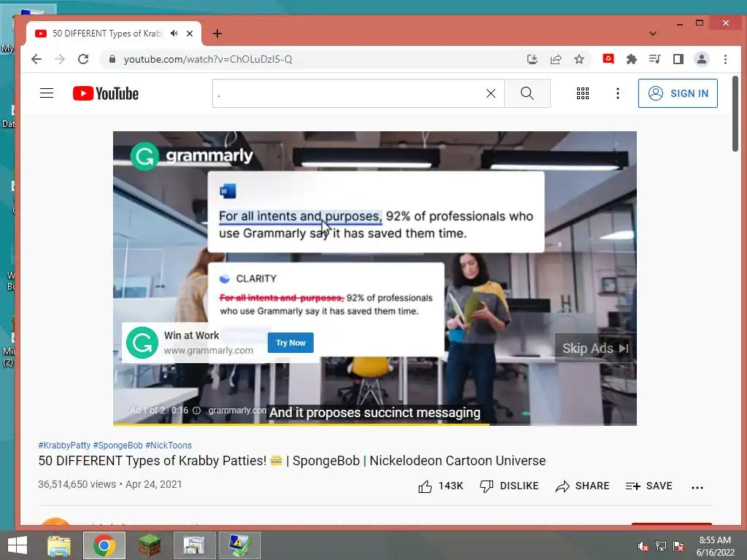Screen dimensions: 747x560
Task: Click the DISLIKE thumbs down button
Action: tap(508, 486)
